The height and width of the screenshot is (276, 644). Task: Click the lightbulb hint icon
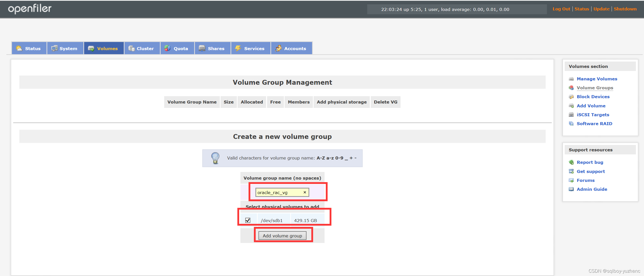(215, 158)
